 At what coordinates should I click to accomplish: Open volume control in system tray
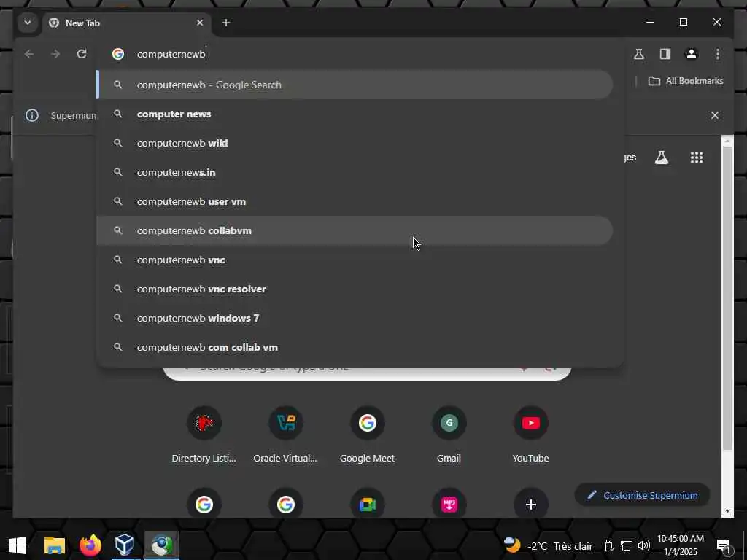click(x=643, y=545)
